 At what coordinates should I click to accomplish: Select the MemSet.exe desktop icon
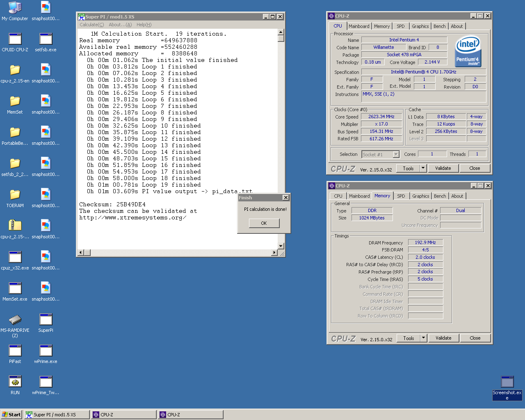(15, 292)
